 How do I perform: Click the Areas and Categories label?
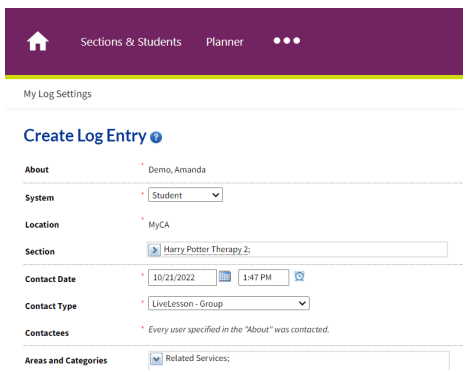(x=66, y=360)
